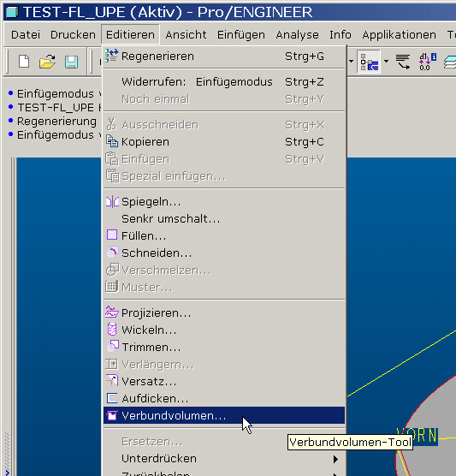Open the Applikationen menu
Image resolution: width=456 pixels, height=476 pixels.
click(399, 34)
